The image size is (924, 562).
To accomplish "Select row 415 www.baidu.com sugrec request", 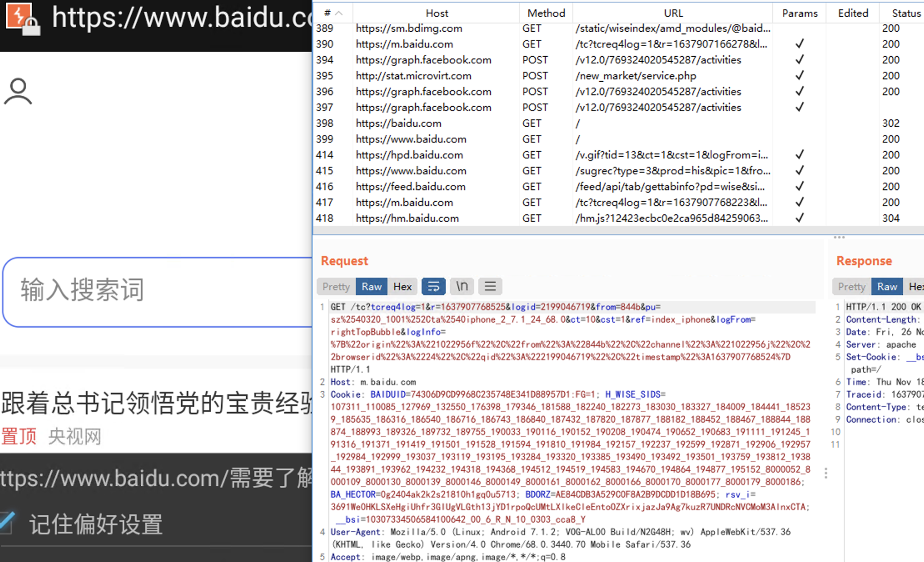I will tap(618, 171).
